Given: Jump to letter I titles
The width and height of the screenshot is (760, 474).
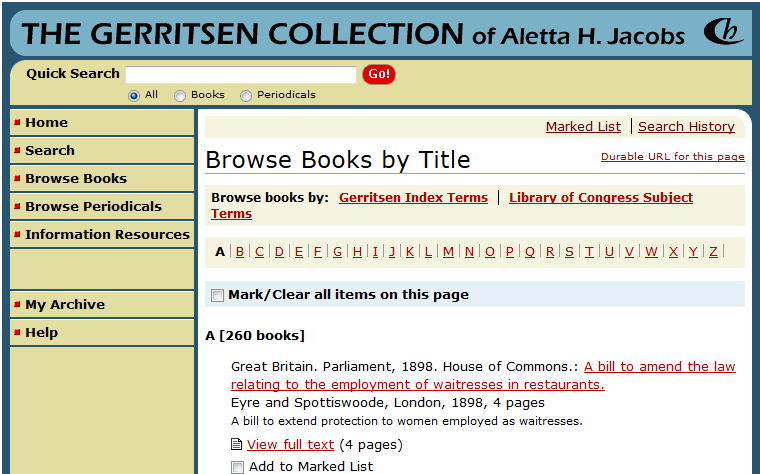Looking at the screenshot, I should pyautogui.click(x=375, y=252).
